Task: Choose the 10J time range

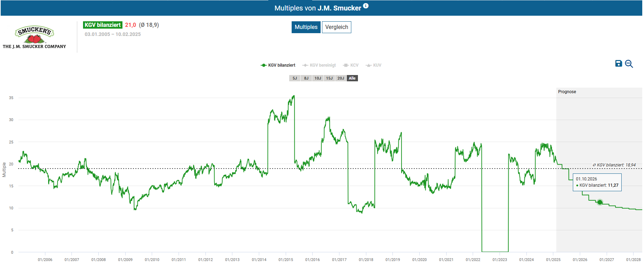Action: pos(318,78)
